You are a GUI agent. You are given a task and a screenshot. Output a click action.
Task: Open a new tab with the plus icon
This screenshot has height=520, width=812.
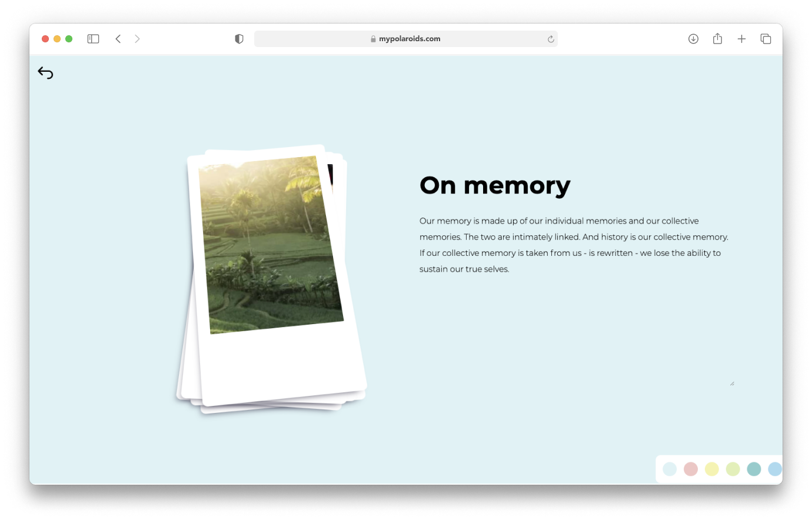point(741,39)
